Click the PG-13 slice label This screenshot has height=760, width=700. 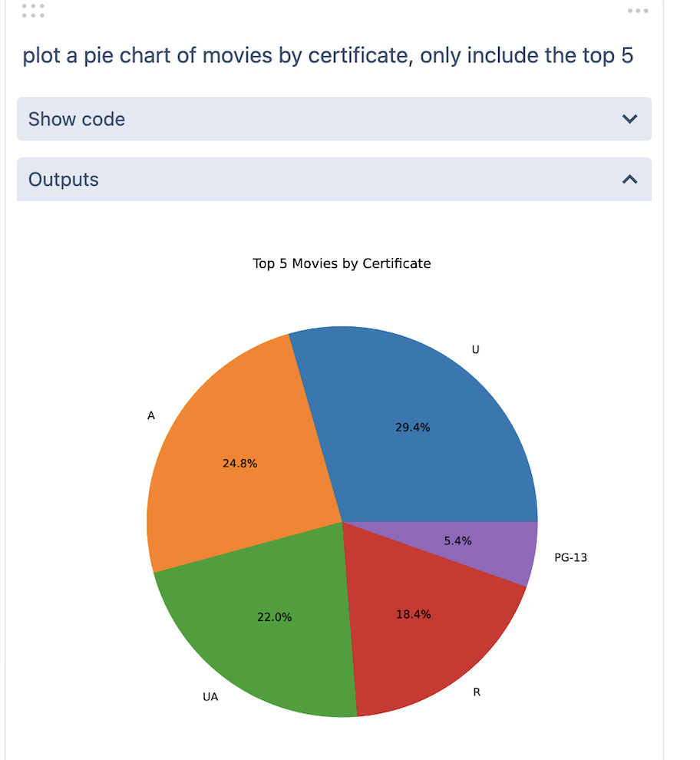pyautogui.click(x=570, y=557)
